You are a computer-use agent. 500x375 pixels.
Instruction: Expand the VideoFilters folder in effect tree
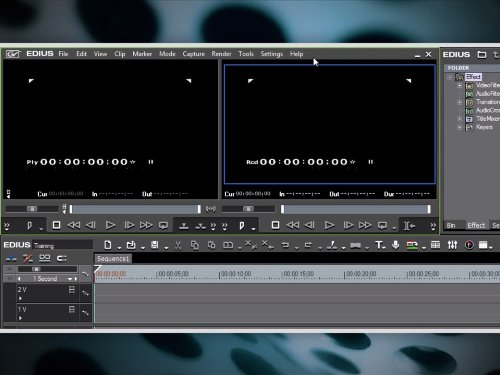click(x=460, y=85)
